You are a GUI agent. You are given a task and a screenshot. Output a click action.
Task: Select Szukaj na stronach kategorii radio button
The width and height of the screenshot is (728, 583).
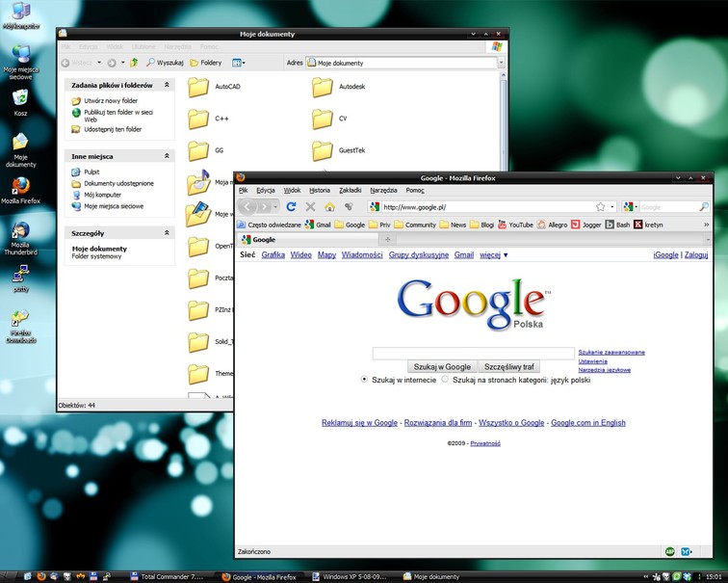pyautogui.click(x=445, y=380)
